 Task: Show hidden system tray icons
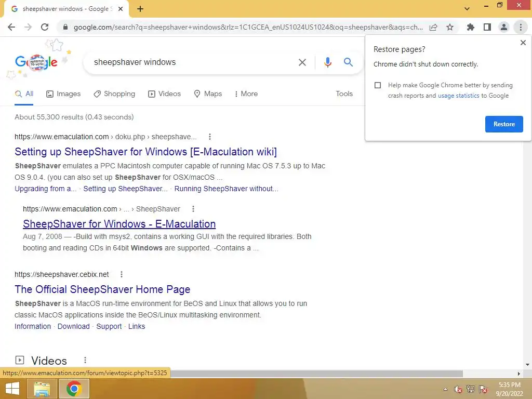pyautogui.click(x=445, y=389)
